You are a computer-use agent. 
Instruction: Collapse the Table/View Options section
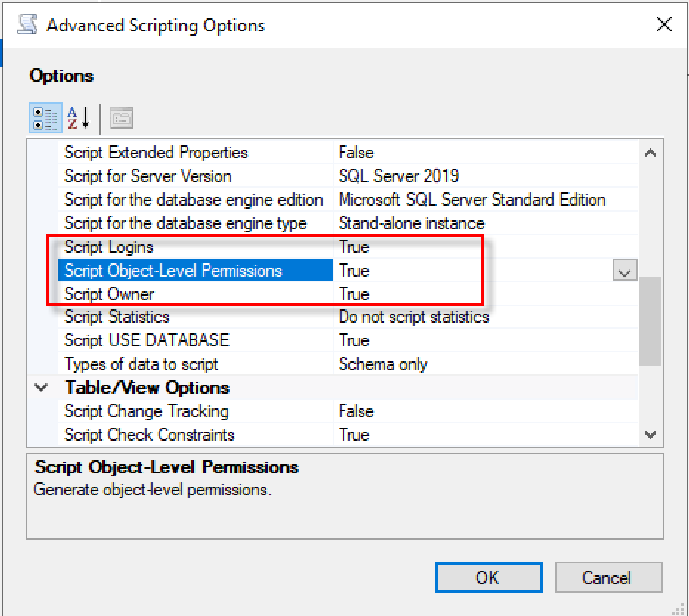(x=42, y=388)
